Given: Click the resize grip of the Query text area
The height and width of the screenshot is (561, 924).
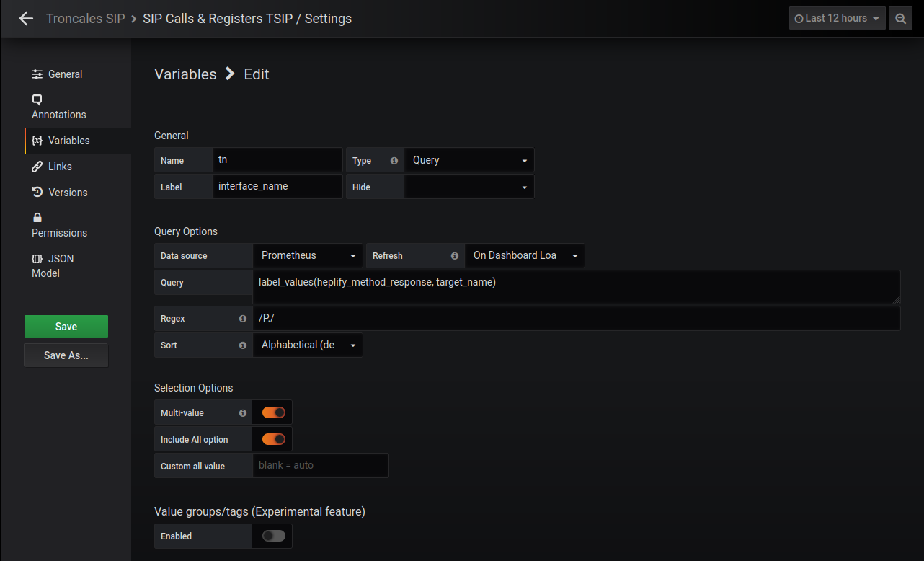Looking at the screenshot, I should coord(896,299).
